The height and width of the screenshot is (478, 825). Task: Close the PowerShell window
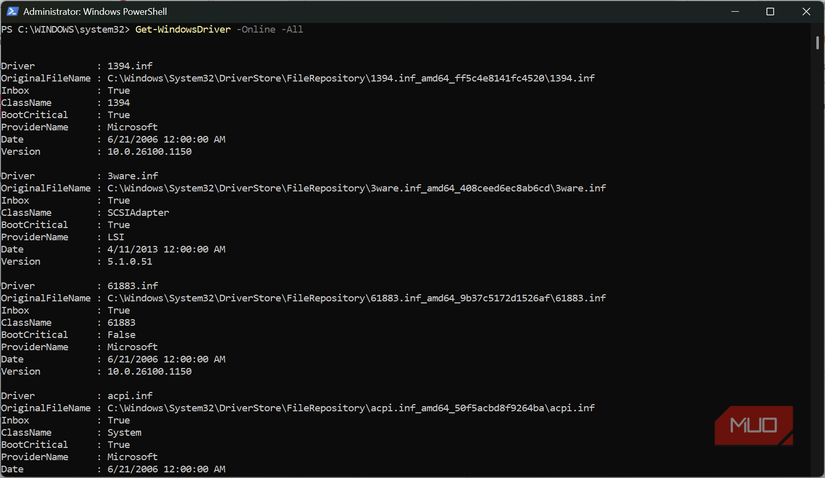click(806, 11)
